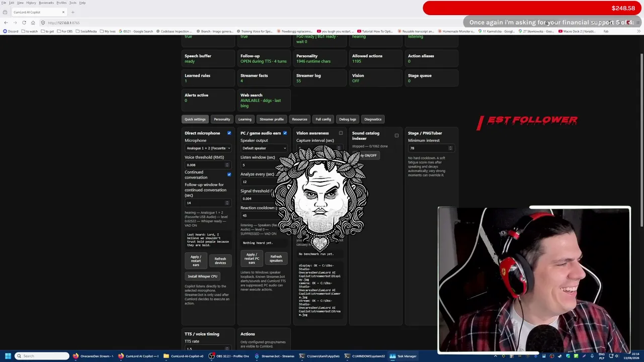Image resolution: width=644 pixels, height=362 pixels.
Task: Go back using the browser back arrow
Action: (x=6, y=23)
